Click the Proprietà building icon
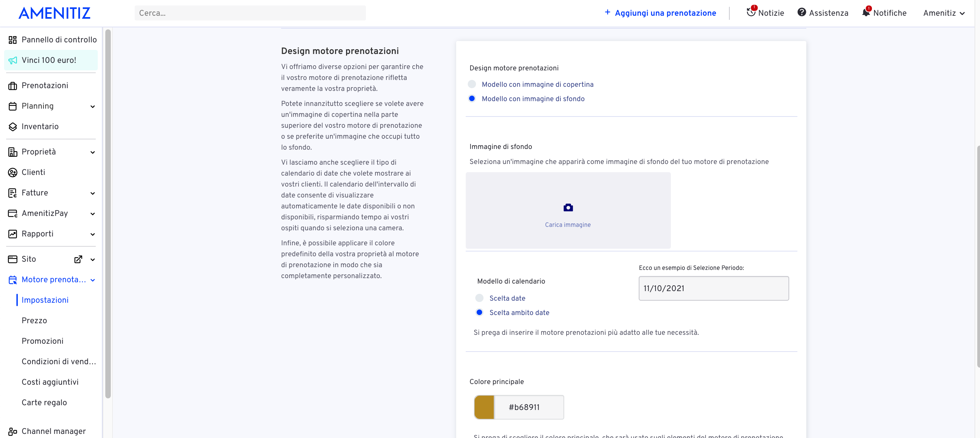 pos(13,152)
